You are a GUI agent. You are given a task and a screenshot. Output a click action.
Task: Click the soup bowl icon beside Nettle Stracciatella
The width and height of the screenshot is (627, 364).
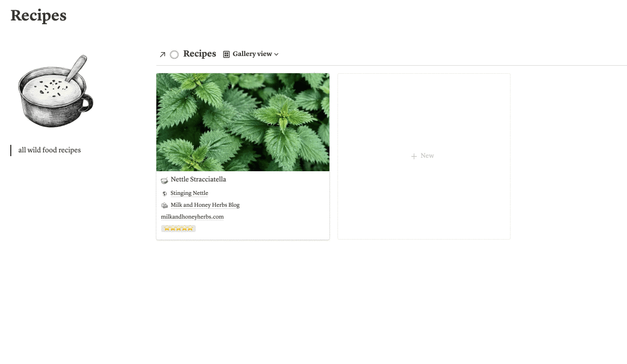coord(164,180)
